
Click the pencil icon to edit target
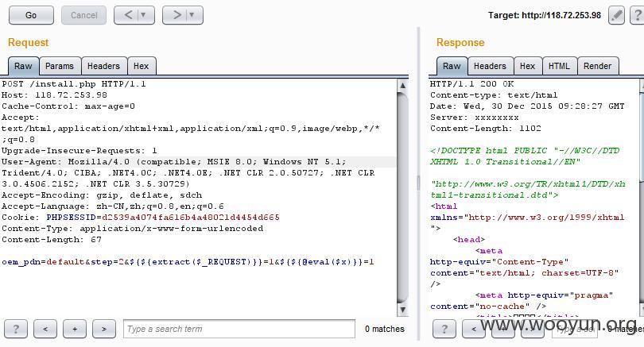(616, 15)
